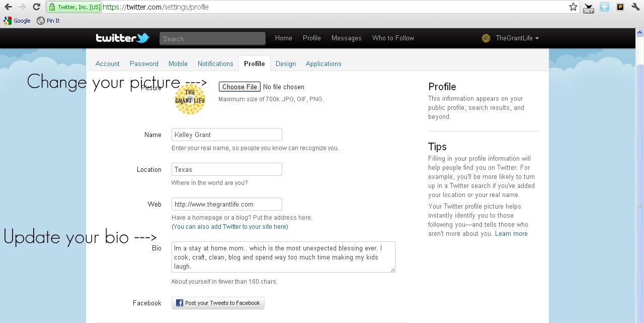The width and height of the screenshot is (644, 323).
Task: Switch to the Password tab
Action: [144, 64]
